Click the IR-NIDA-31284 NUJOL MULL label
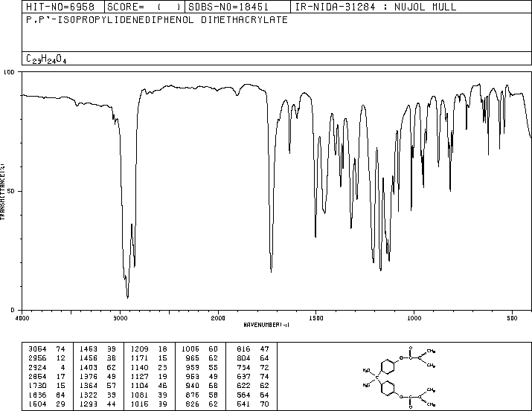The height and width of the screenshot is (411, 532). [x=376, y=7]
